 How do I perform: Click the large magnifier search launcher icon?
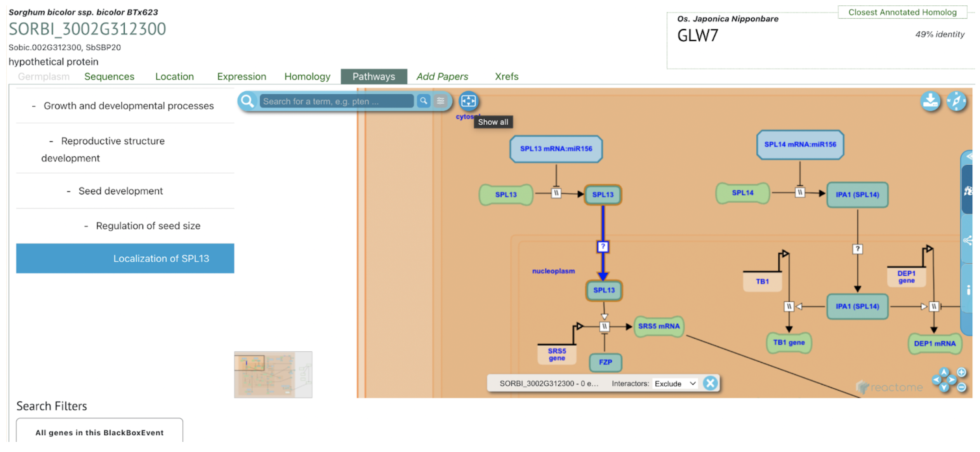(x=247, y=101)
